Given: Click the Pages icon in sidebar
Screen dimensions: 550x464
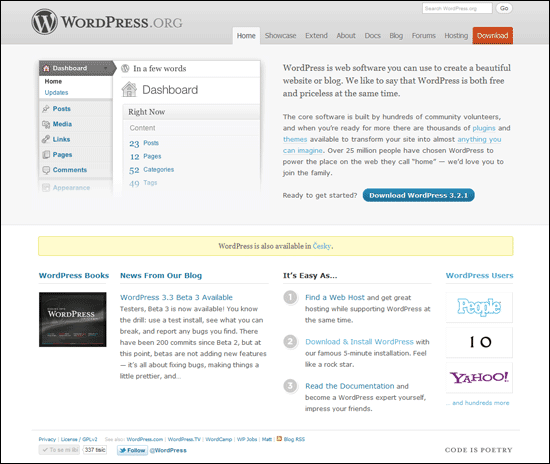Looking at the screenshot, I should pyautogui.click(x=46, y=155).
